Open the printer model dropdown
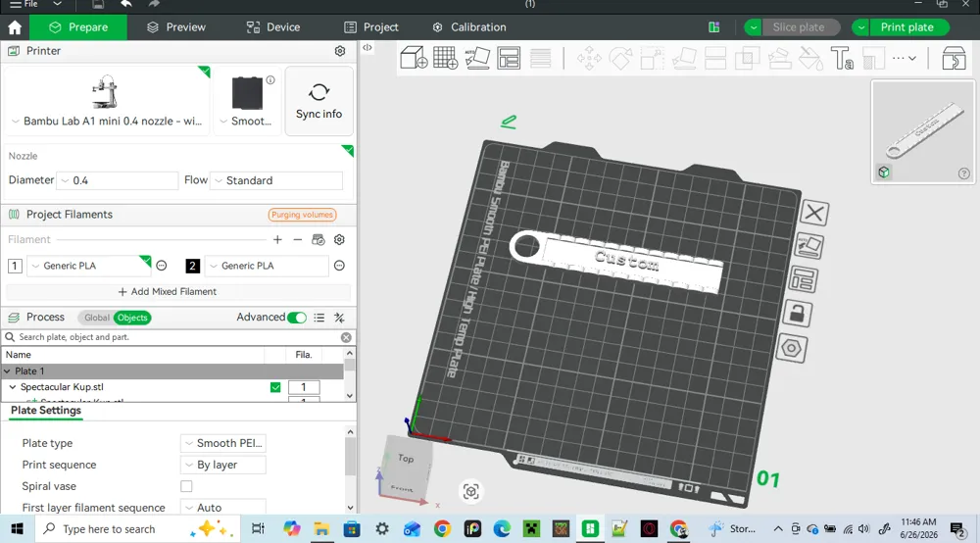980x543 pixels. pos(106,122)
